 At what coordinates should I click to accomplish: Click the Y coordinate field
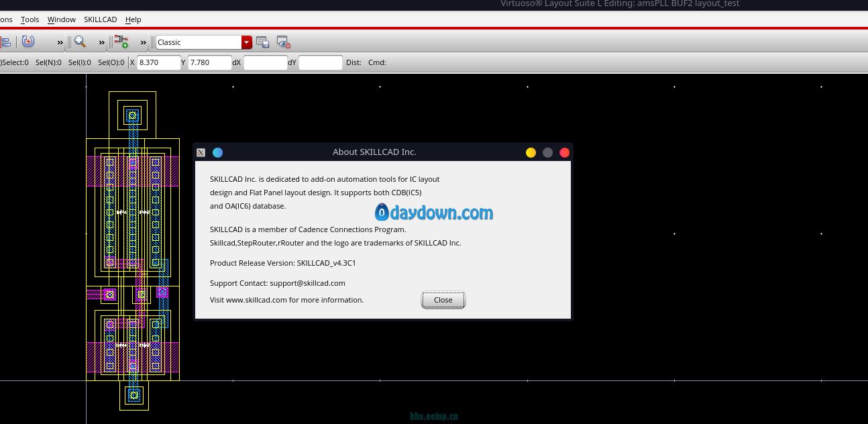click(x=210, y=62)
